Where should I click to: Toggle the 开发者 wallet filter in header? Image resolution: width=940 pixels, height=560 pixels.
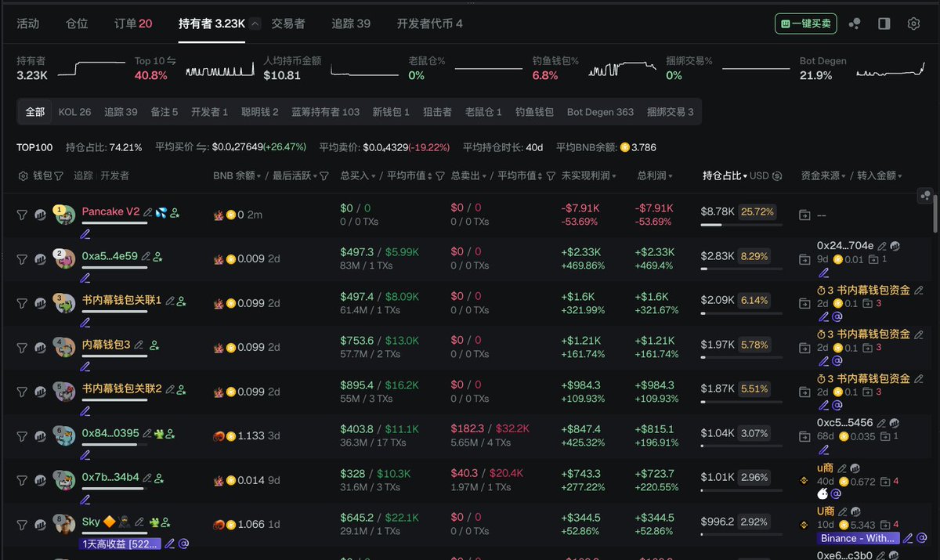(x=114, y=176)
